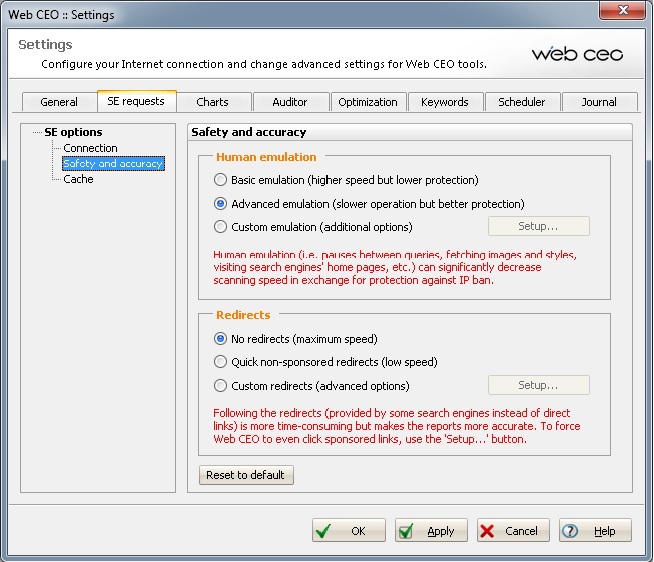Switch to the General tab
Viewport: 654px width, 562px height.
point(59,102)
